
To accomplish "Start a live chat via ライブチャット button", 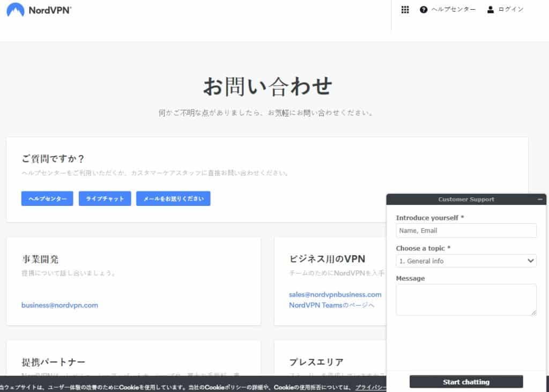I will click(105, 198).
